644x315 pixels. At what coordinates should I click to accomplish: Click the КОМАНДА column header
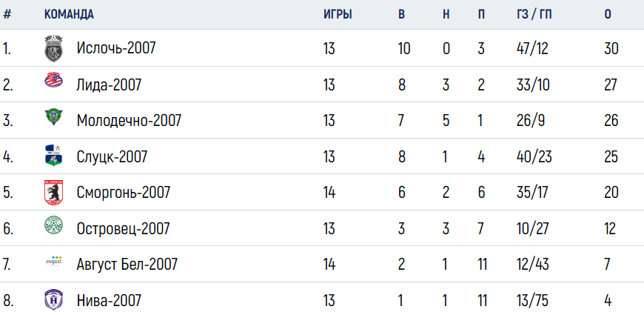coord(69,14)
